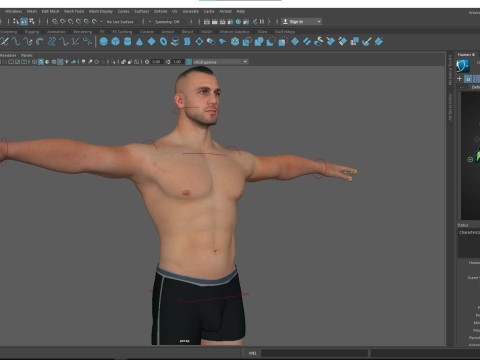Toggle select by hierarchy mode button
Screen dimensions: 480x360
16,22
